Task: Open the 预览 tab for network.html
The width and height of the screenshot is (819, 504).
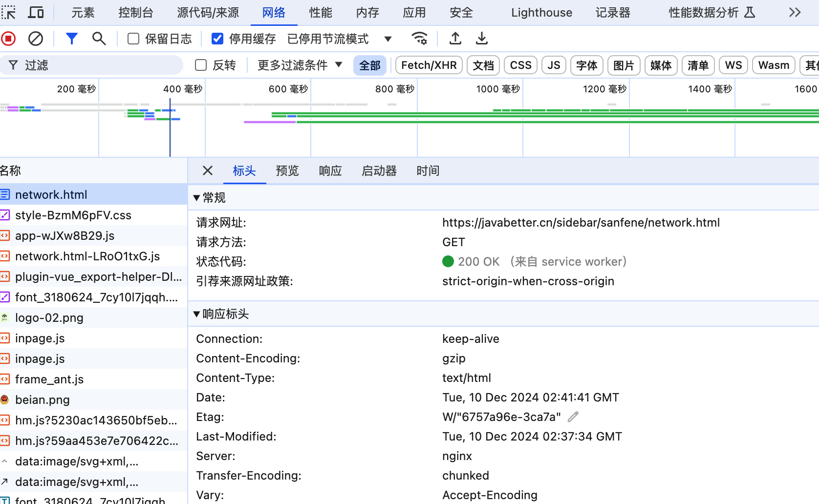Action: (x=287, y=170)
